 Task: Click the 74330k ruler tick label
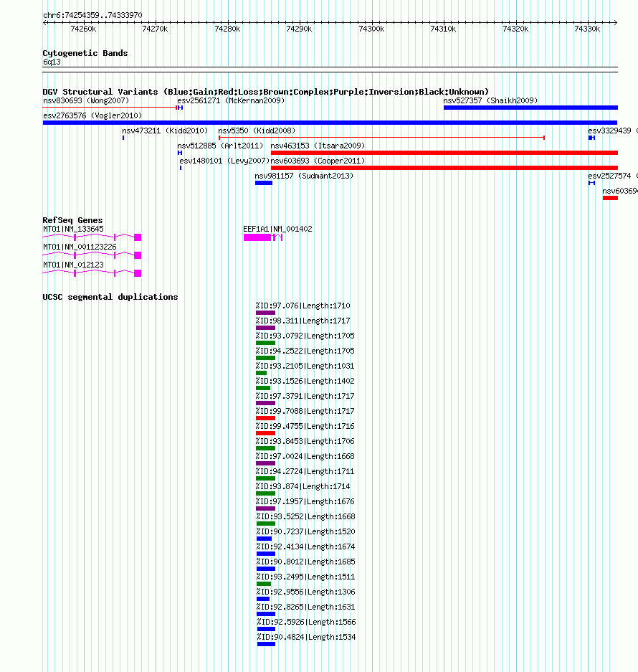click(587, 29)
